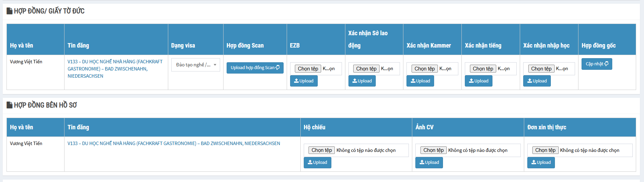Click Upload under Xác nhận Kammer
This screenshot has width=644, height=182.
[x=420, y=81]
